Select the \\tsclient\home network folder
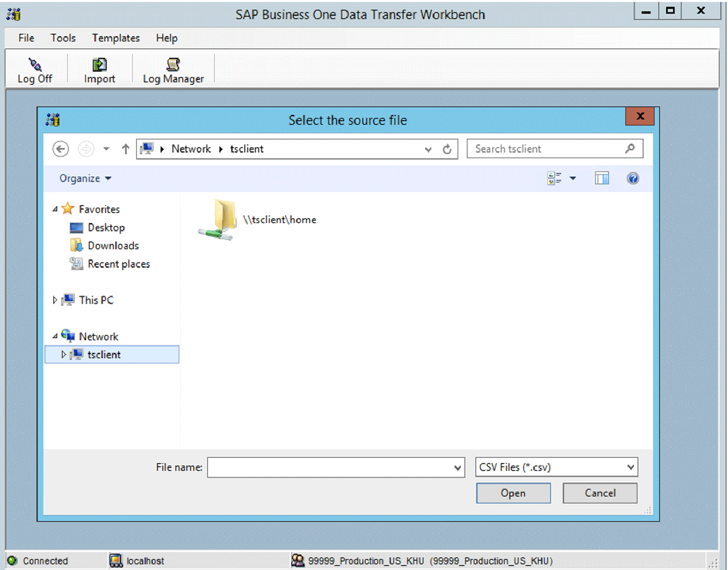Screen dimensions: 728x570 pos(257,220)
